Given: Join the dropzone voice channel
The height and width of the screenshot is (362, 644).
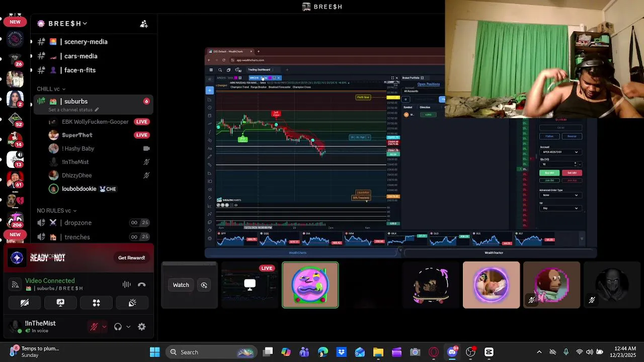Looking at the screenshot, I should coord(93,223).
